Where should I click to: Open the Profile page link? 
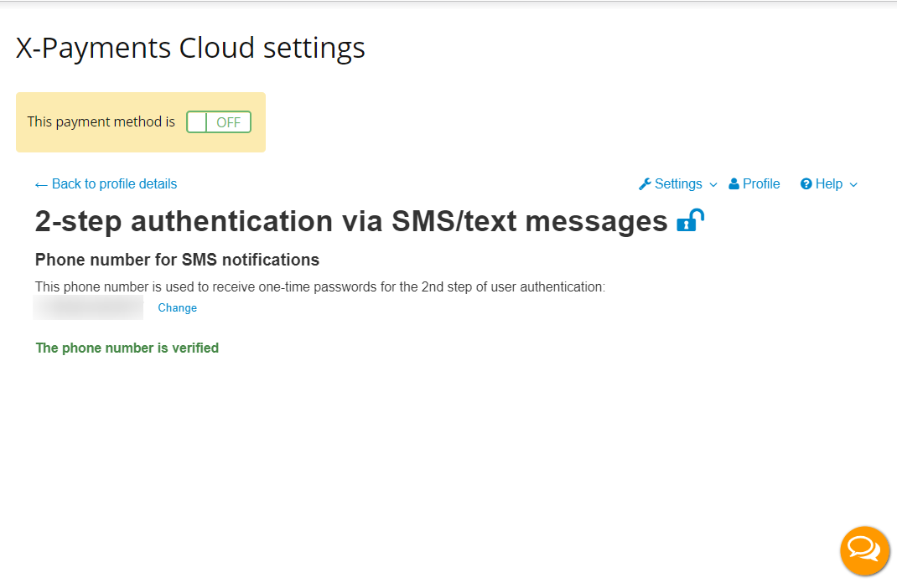(x=754, y=184)
